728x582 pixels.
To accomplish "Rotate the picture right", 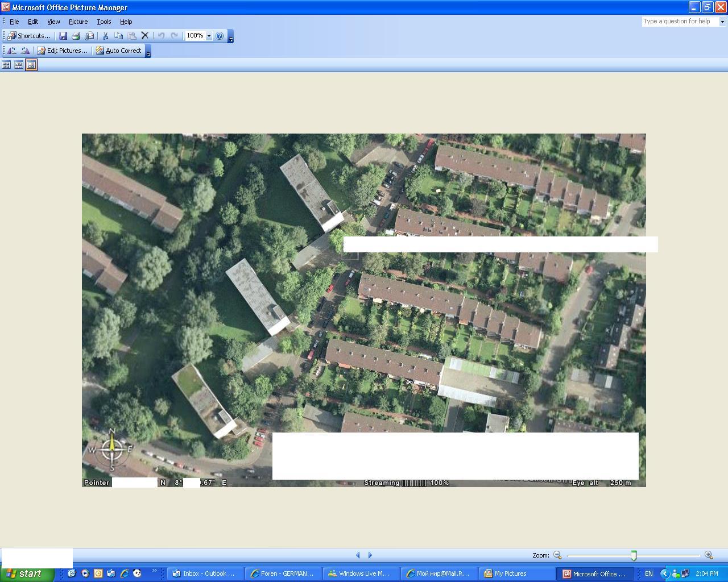I will [x=24, y=51].
